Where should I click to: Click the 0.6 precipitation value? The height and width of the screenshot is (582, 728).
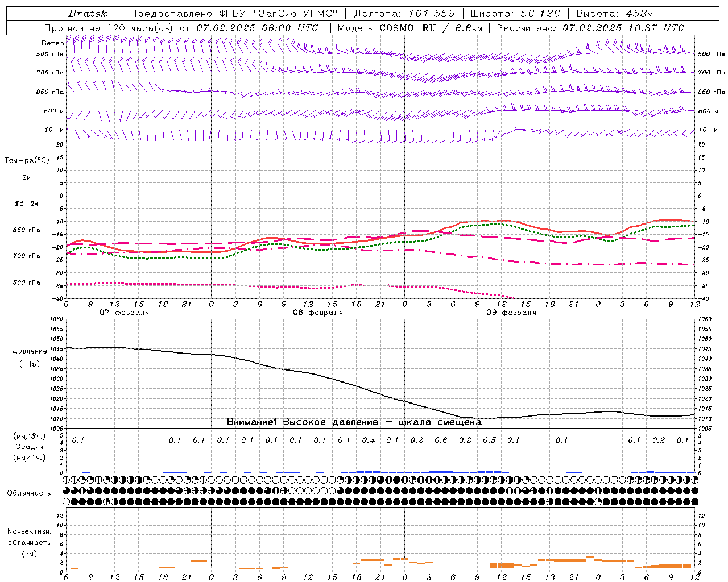pos(441,440)
